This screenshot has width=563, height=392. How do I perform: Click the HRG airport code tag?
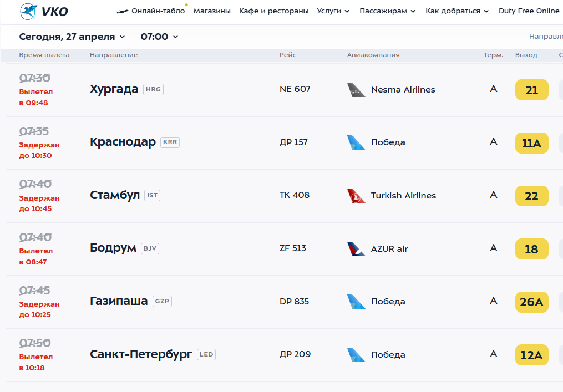point(153,89)
